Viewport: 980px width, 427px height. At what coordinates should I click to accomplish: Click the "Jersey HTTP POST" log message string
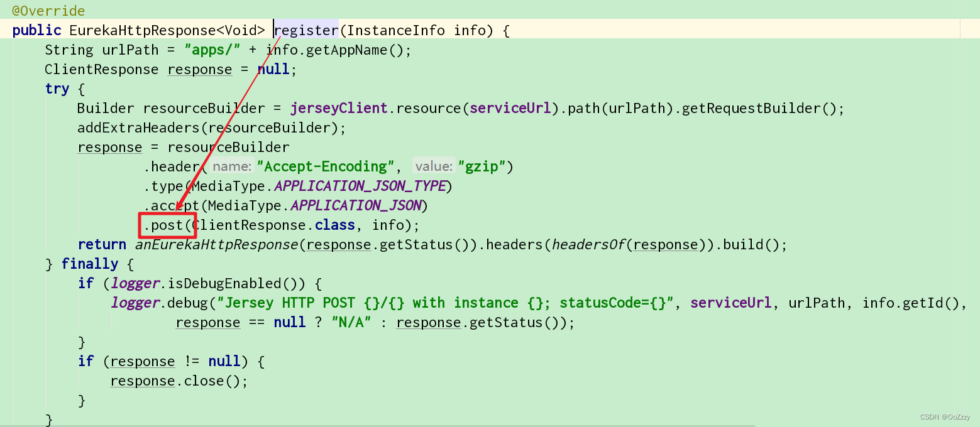[445, 303]
